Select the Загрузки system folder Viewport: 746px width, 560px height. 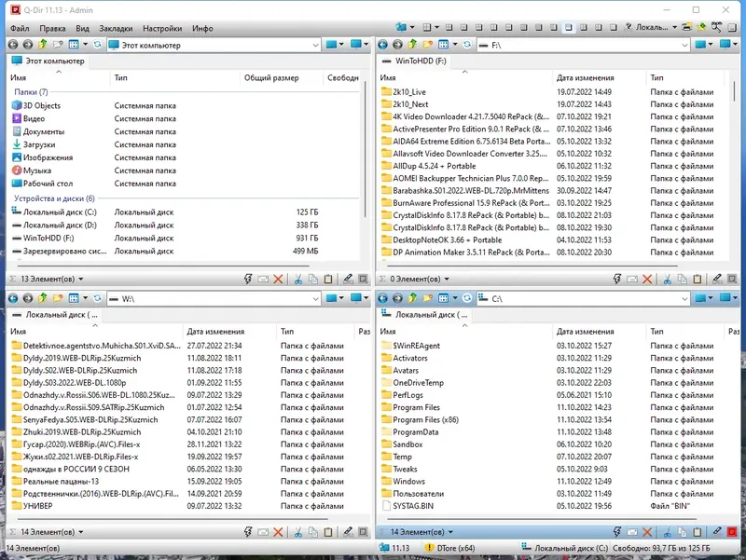39,144
